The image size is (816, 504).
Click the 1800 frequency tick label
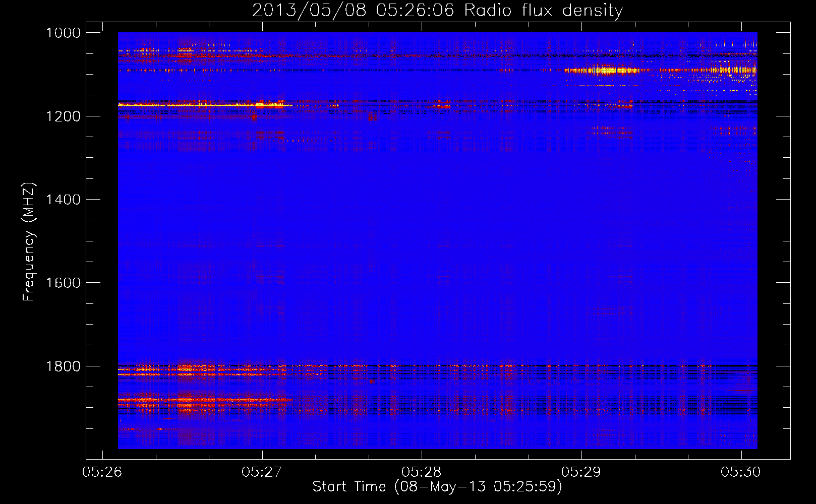coord(63,366)
